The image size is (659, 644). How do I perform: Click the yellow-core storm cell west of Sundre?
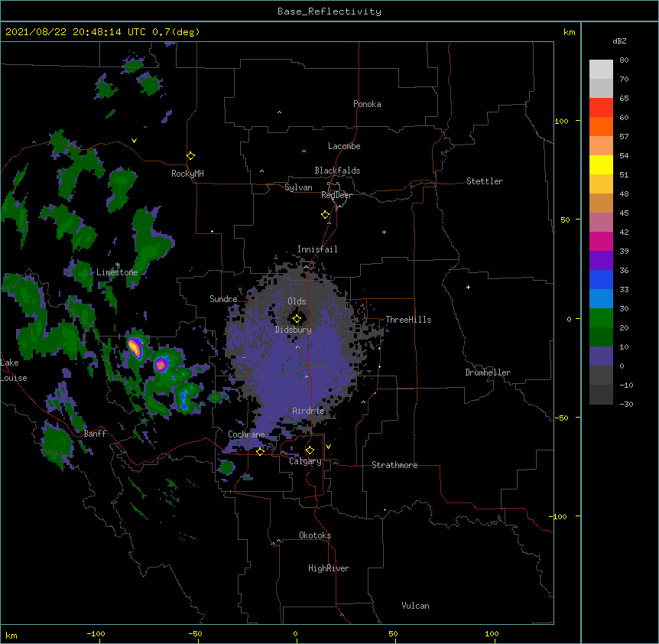[135, 348]
